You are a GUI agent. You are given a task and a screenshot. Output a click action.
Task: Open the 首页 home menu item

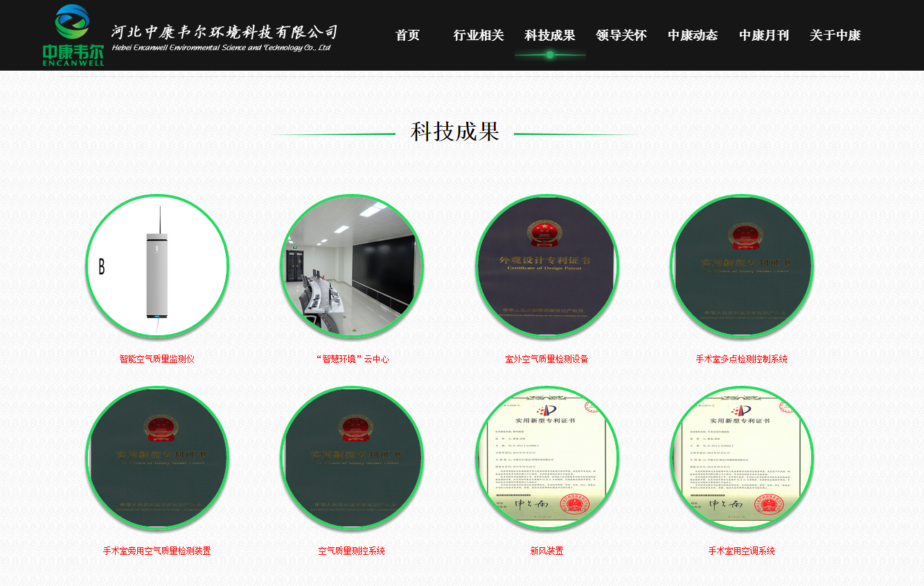[x=407, y=35]
